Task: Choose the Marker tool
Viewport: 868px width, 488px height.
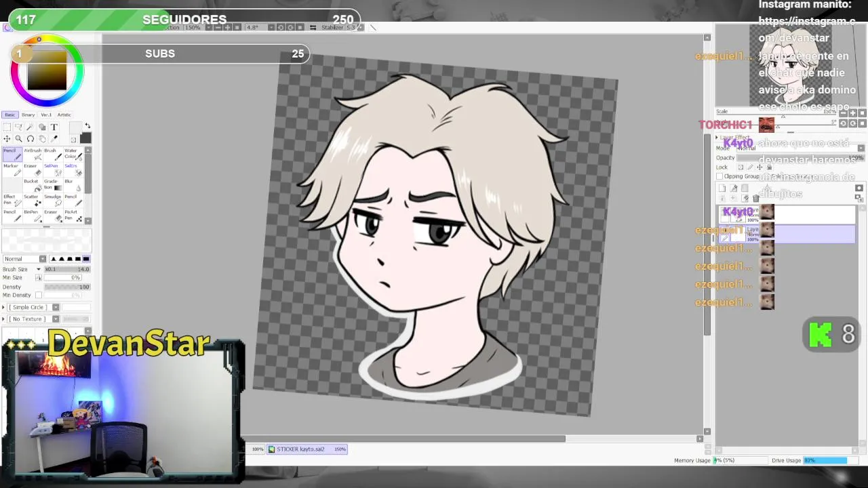Action: click(x=12, y=170)
